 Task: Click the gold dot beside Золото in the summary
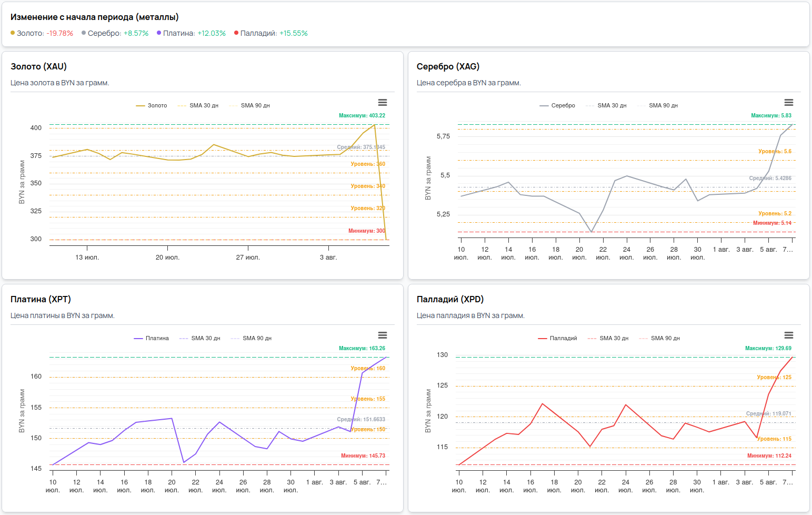(x=13, y=33)
